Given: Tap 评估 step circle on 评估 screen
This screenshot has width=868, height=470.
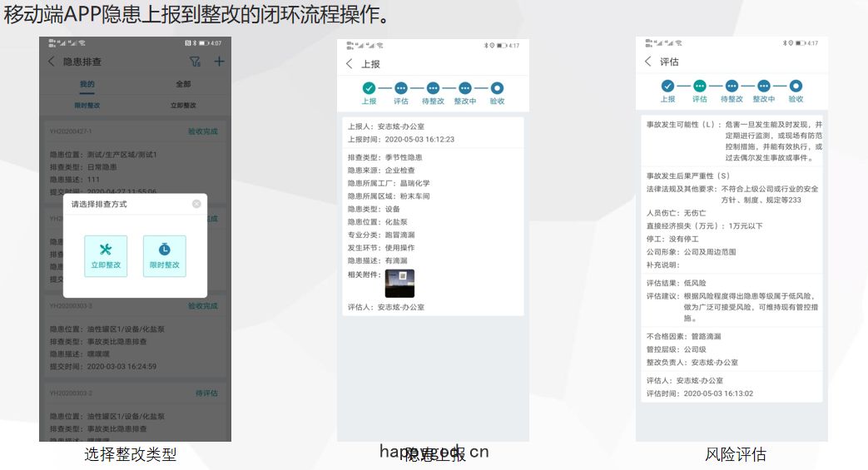Looking at the screenshot, I should (x=700, y=86).
